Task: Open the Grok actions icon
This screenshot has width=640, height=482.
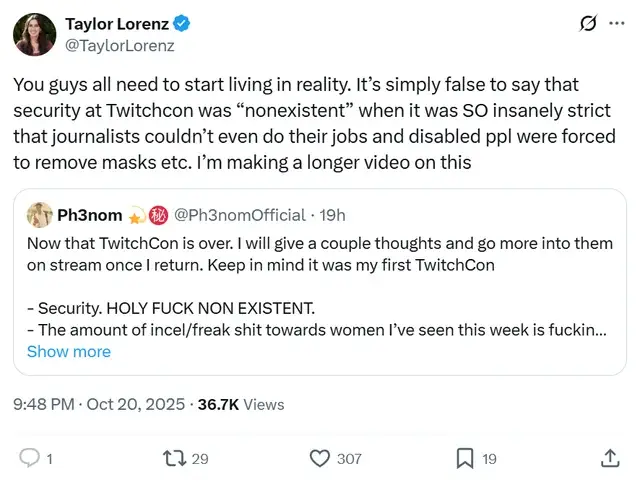Action: (x=589, y=24)
